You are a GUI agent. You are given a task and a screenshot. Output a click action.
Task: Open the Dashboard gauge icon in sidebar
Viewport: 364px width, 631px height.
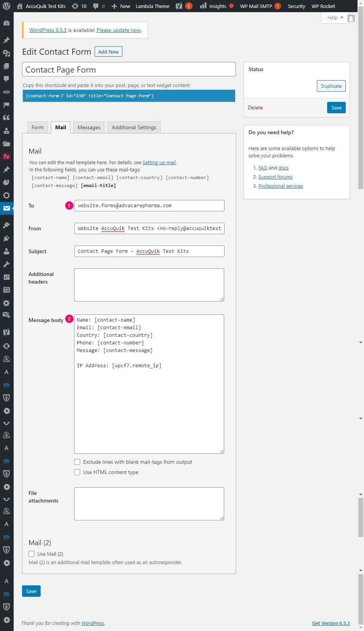pyautogui.click(x=6, y=23)
